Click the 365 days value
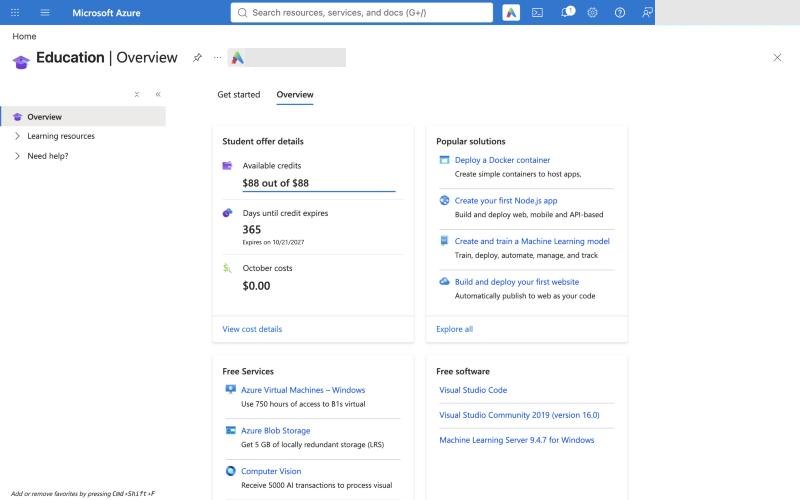This screenshot has height=500, width=800. [252, 230]
